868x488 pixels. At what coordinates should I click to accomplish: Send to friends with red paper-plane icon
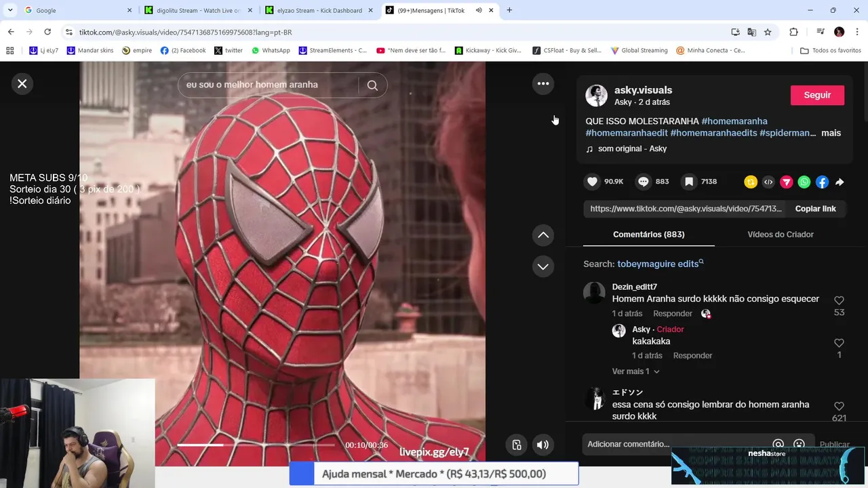pyautogui.click(x=787, y=182)
